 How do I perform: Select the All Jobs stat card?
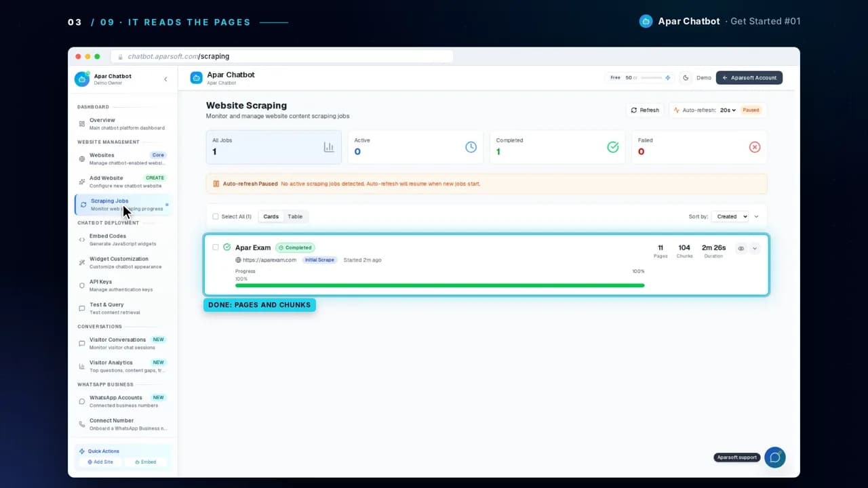click(274, 147)
